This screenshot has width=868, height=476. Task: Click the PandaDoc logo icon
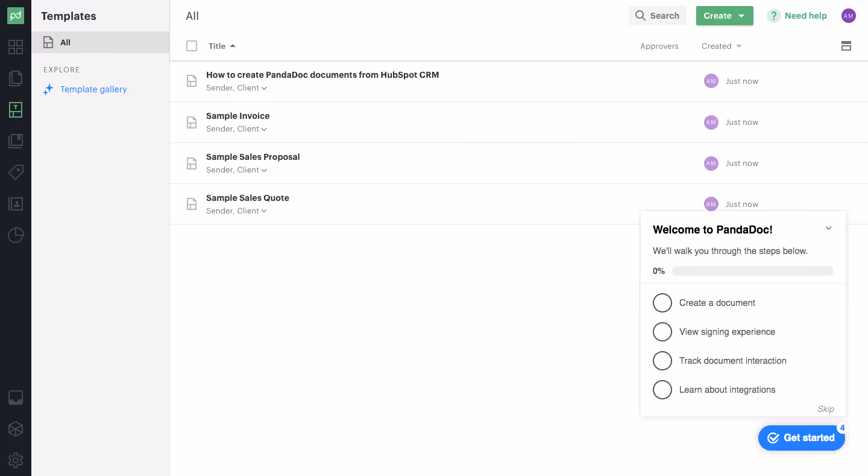click(x=16, y=16)
